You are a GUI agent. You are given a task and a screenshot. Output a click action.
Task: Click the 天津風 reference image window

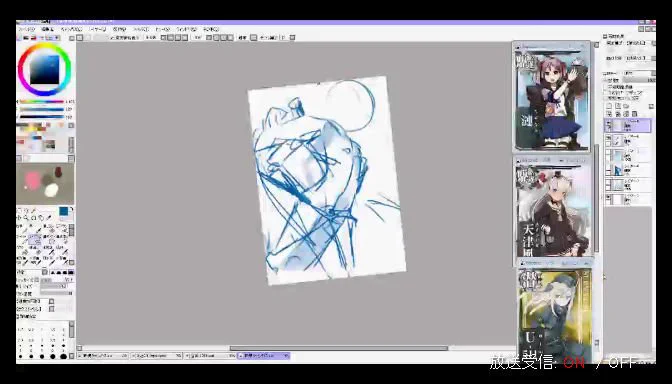554,207
